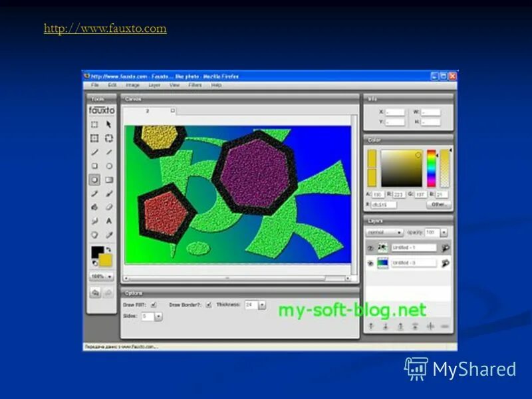Select the thin short line tool
The image size is (532, 399).
pyautogui.click(x=108, y=152)
